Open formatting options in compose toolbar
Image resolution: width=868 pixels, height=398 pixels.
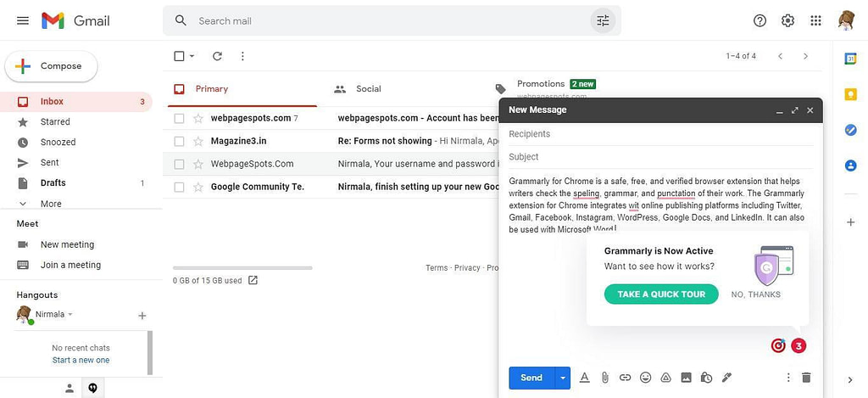tap(584, 378)
